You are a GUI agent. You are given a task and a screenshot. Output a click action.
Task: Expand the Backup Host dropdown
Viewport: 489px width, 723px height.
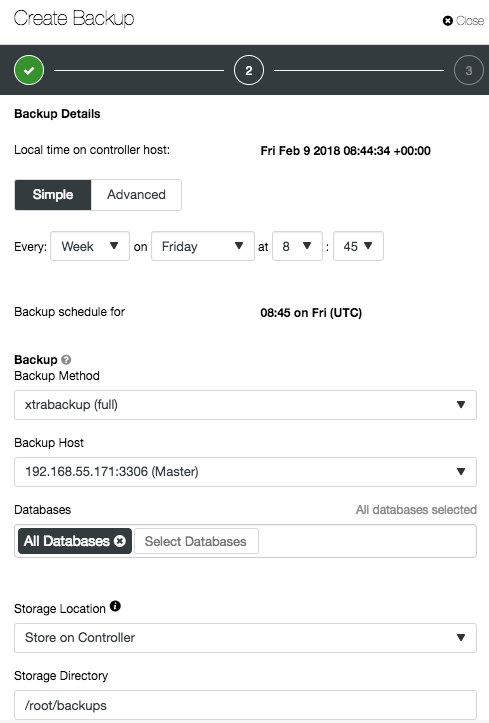tap(245, 472)
